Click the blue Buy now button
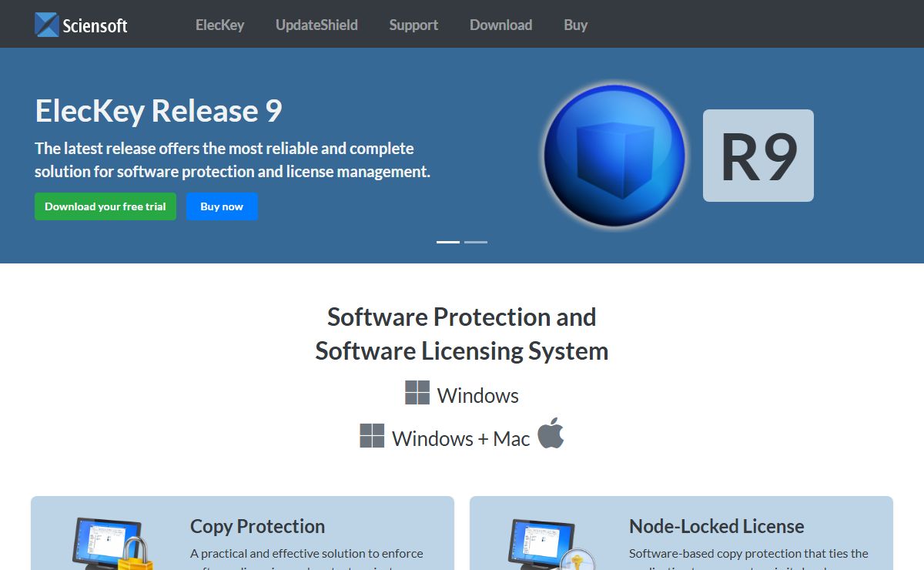The height and width of the screenshot is (570, 924). tap(222, 206)
